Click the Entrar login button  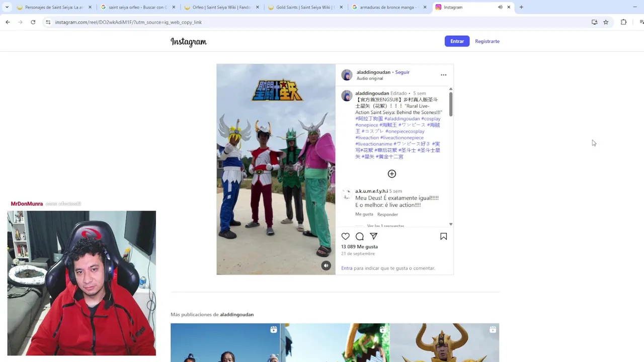(457, 41)
